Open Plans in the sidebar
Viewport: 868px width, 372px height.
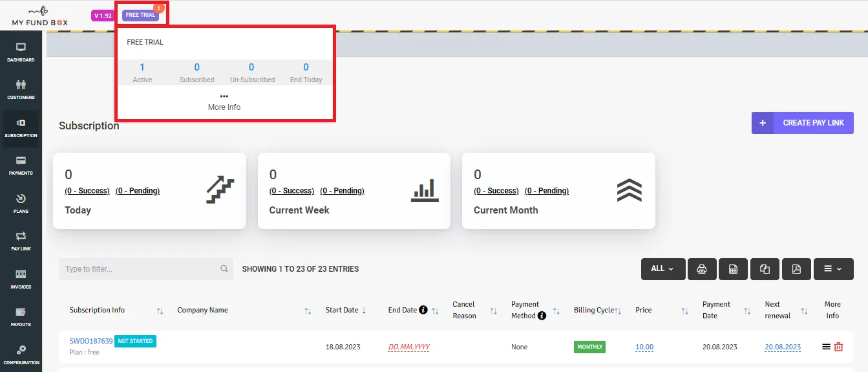[21, 204]
